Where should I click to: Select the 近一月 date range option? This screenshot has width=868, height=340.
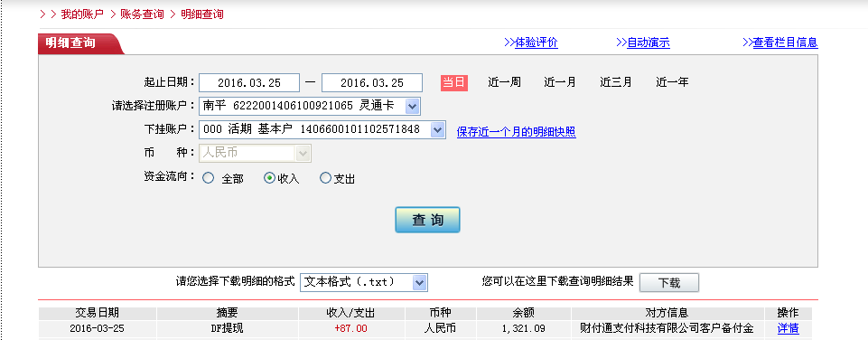pos(560,82)
